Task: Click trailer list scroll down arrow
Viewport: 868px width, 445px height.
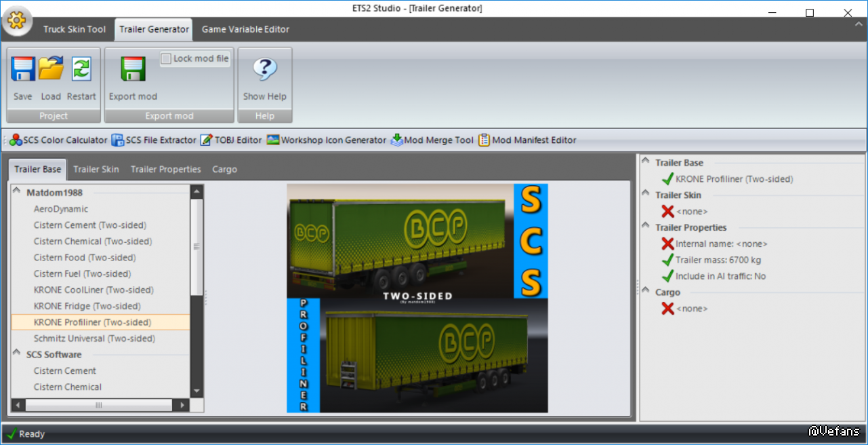Action: pos(197,391)
